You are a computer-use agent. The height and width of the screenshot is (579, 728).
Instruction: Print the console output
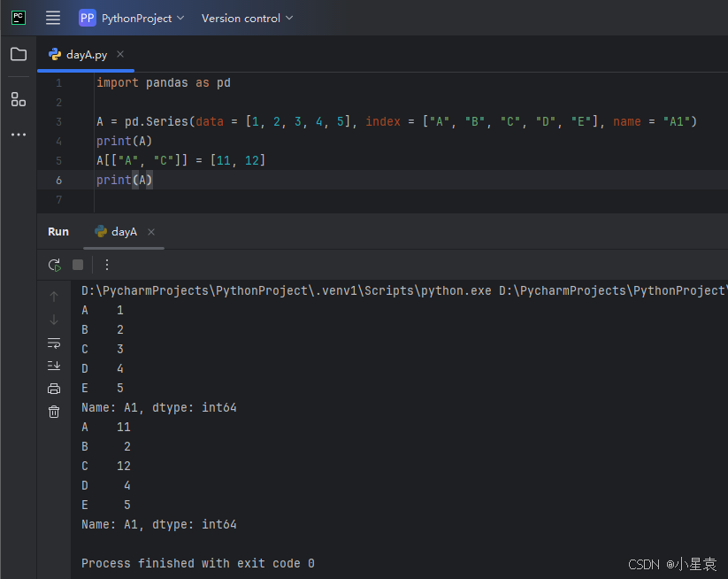54,389
